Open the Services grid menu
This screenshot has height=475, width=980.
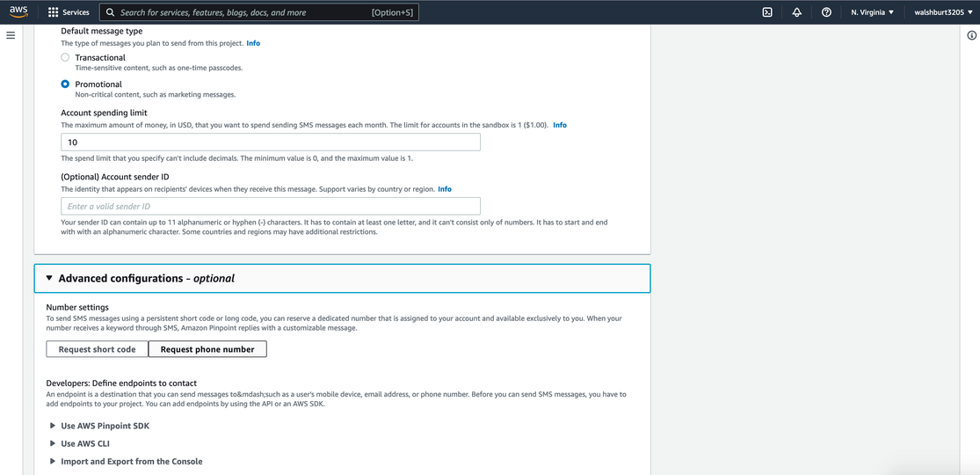pos(69,12)
